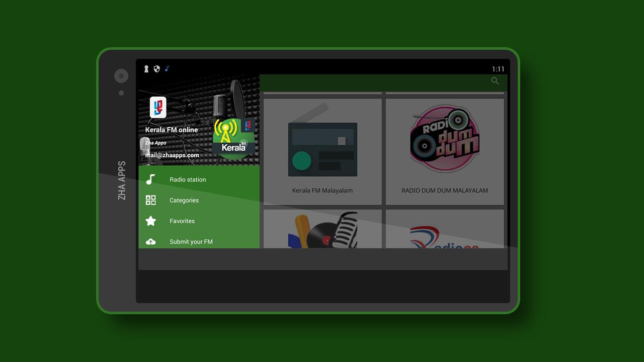Image resolution: width=644 pixels, height=362 pixels.
Task: Click the Submit your FM cloud upload icon
Action: click(x=151, y=242)
